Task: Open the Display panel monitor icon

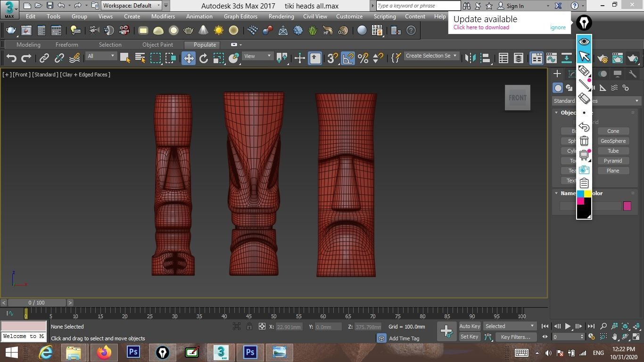Action: pos(617,74)
